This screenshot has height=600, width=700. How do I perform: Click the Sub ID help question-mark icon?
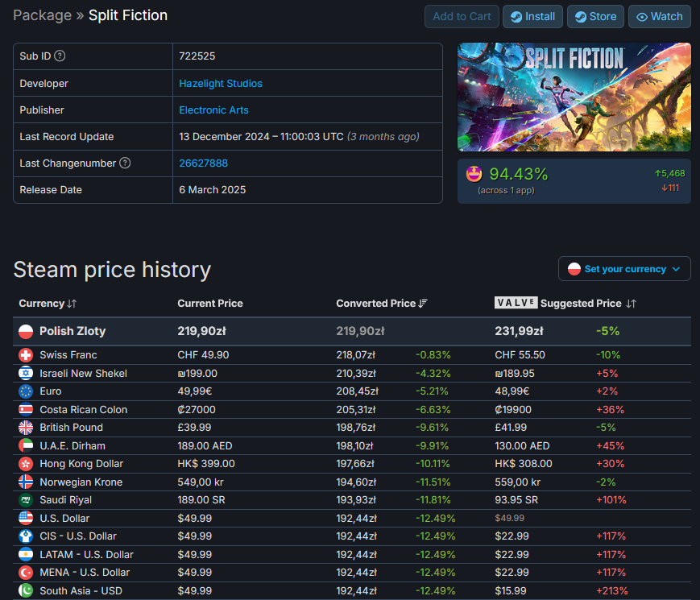point(60,56)
